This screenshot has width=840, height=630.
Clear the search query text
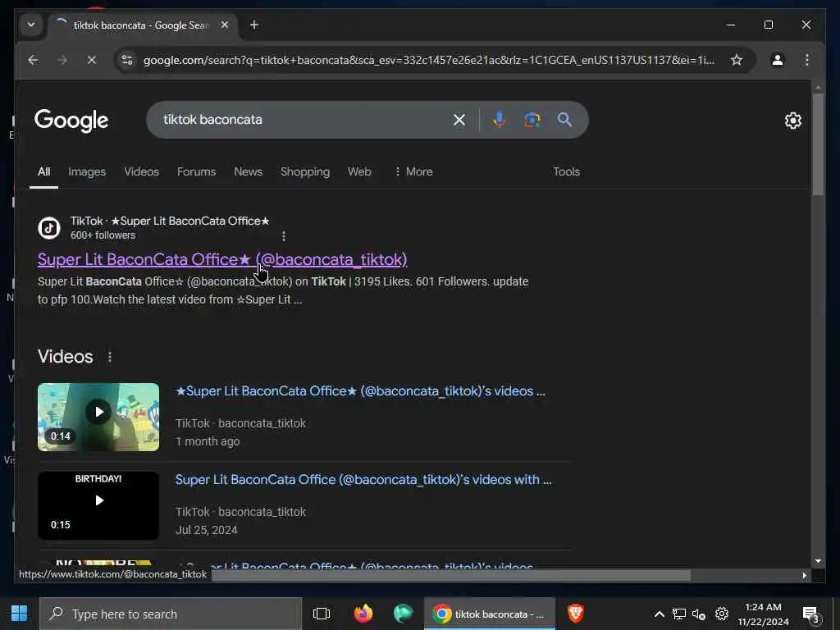point(459,120)
